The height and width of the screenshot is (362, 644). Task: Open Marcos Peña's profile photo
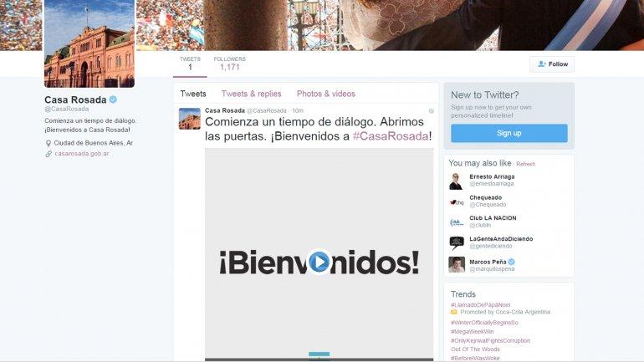(457, 265)
